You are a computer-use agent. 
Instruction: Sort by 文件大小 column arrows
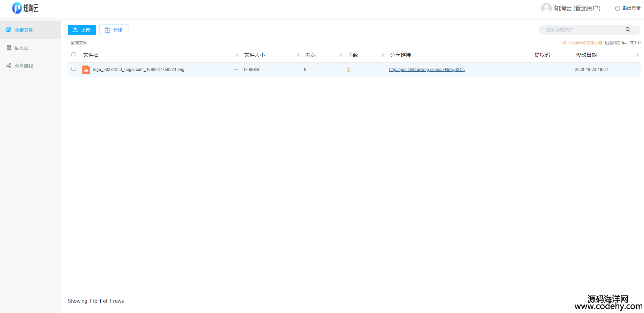[298, 55]
